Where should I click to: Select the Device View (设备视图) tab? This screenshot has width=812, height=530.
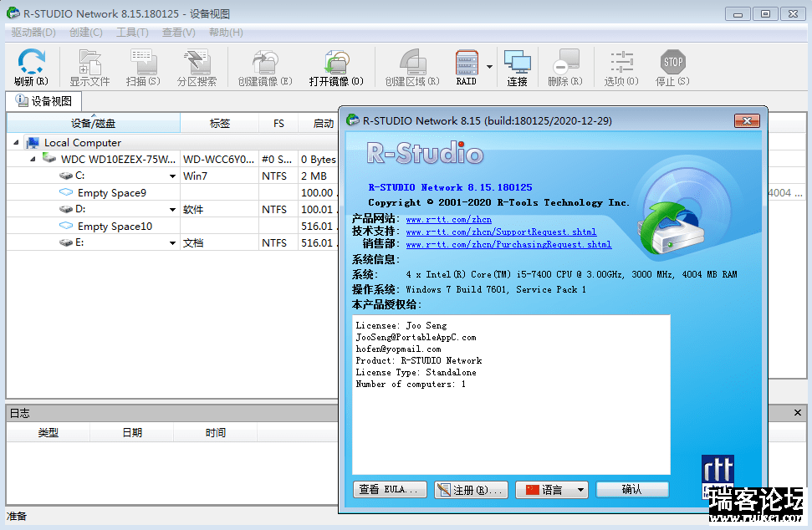(x=44, y=101)
